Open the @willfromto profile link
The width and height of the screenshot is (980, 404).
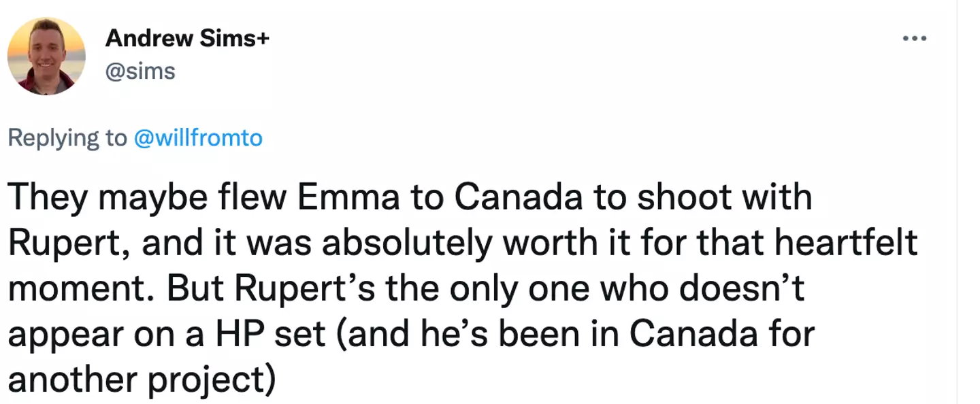coord(199,138)
